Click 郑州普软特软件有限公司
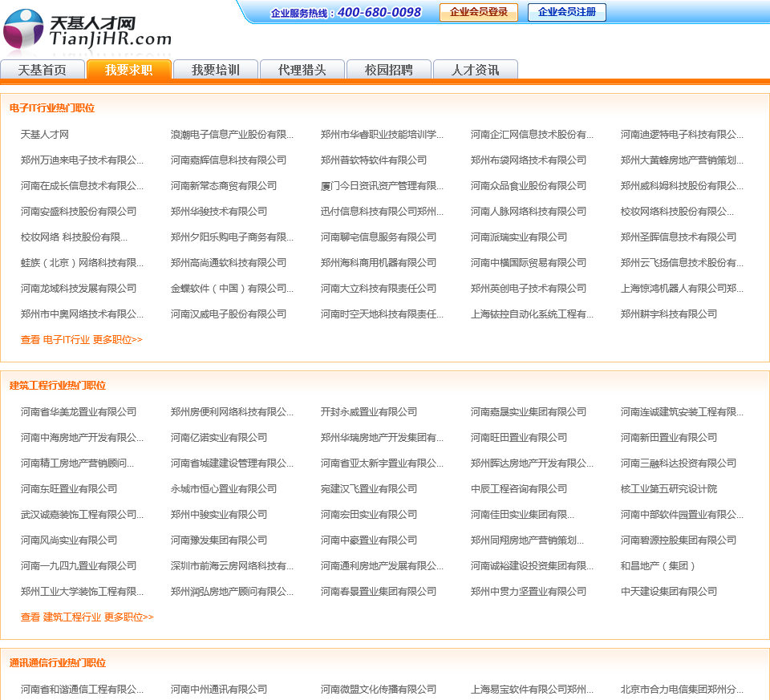The height and width of the screenshot is (700, 770). [374, 160]
